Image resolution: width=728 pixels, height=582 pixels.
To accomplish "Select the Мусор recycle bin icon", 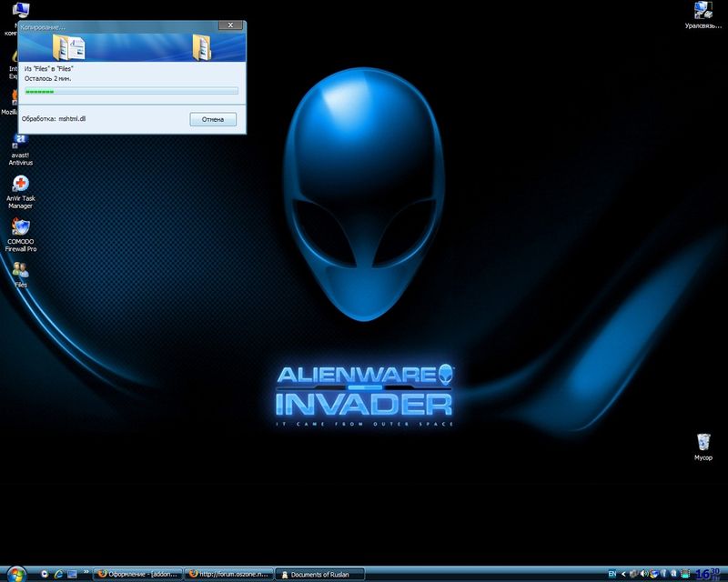I will point(703,447).
